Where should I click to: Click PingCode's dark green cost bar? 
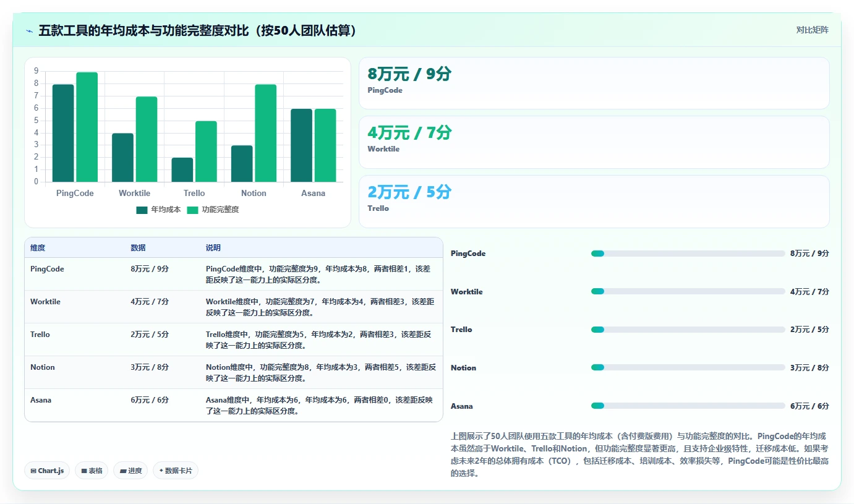coord(63,133)
